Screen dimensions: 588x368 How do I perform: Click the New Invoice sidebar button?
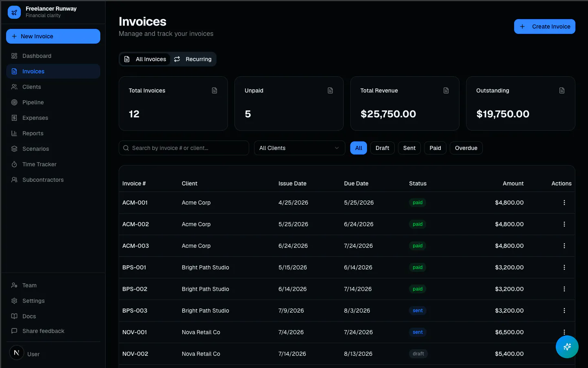pyautogui.click(x=53, y=36)
